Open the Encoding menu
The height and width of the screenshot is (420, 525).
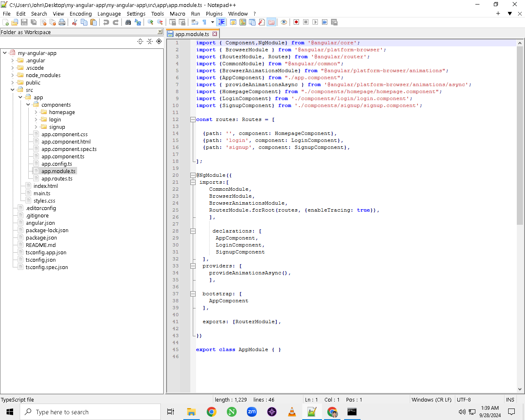[81, 14]
